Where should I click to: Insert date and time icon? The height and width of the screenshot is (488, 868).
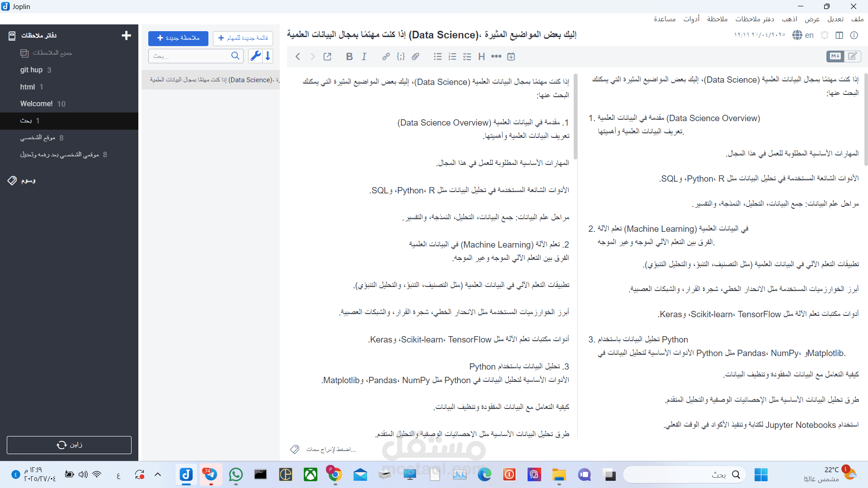pyautogui.click(x=511, y=56)
